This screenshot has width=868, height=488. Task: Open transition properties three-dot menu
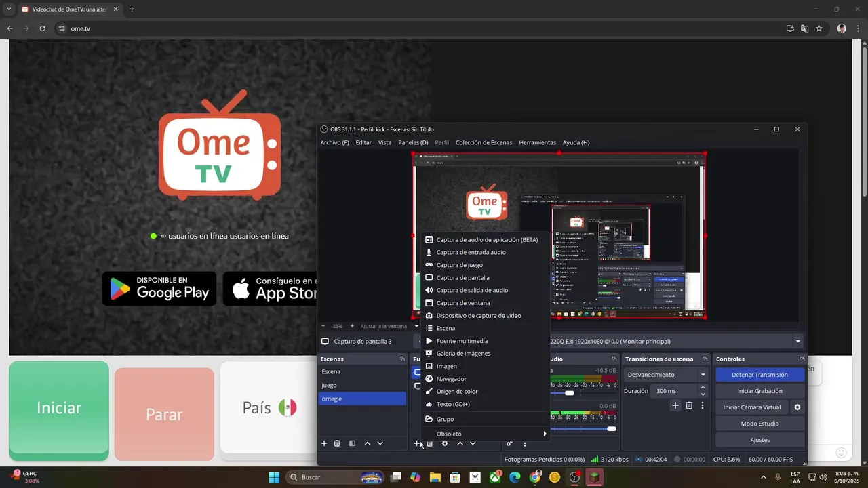coord(703,405)
